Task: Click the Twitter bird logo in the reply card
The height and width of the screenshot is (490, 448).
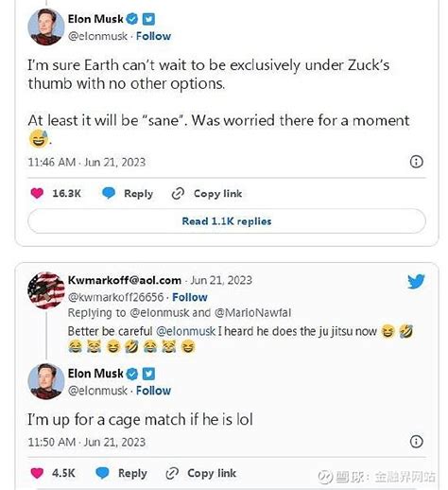Action: tap(416, 281)
